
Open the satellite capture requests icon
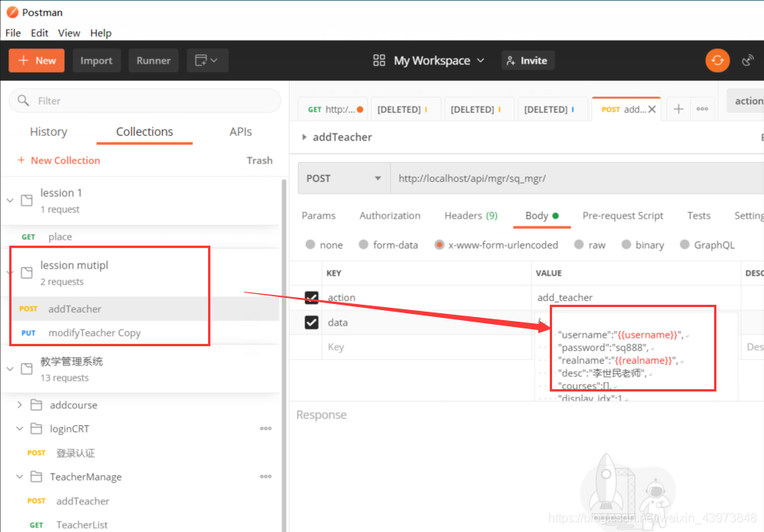pos(748,61)
